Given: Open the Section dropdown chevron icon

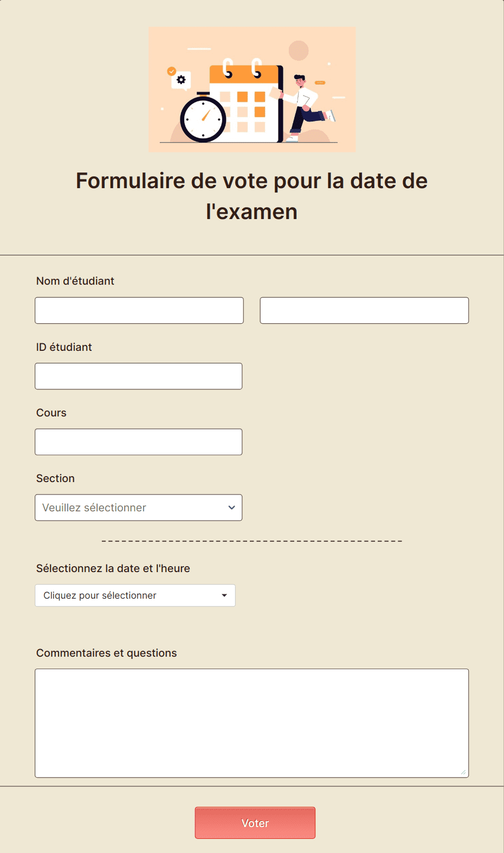Looking at the screenshot, I should click(232, 508).
